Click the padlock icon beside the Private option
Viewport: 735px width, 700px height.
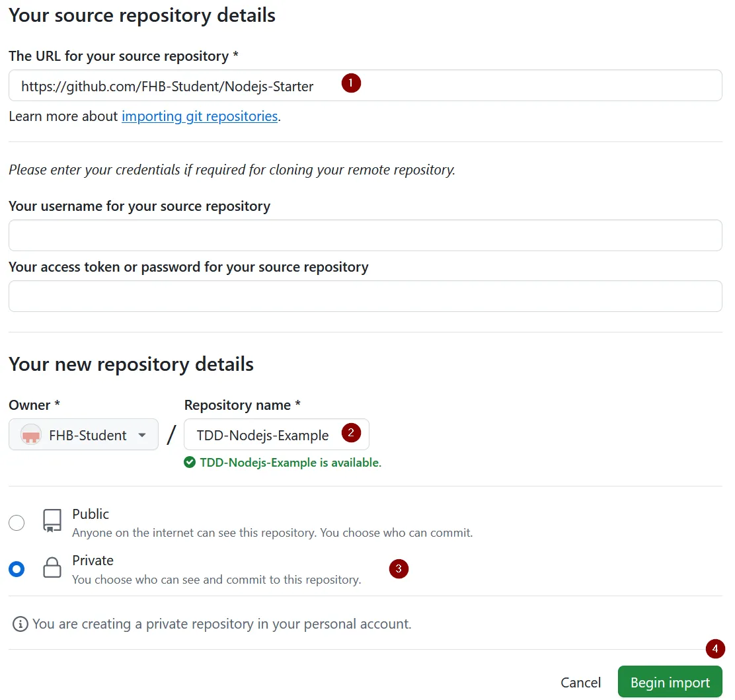click(52, 568)
